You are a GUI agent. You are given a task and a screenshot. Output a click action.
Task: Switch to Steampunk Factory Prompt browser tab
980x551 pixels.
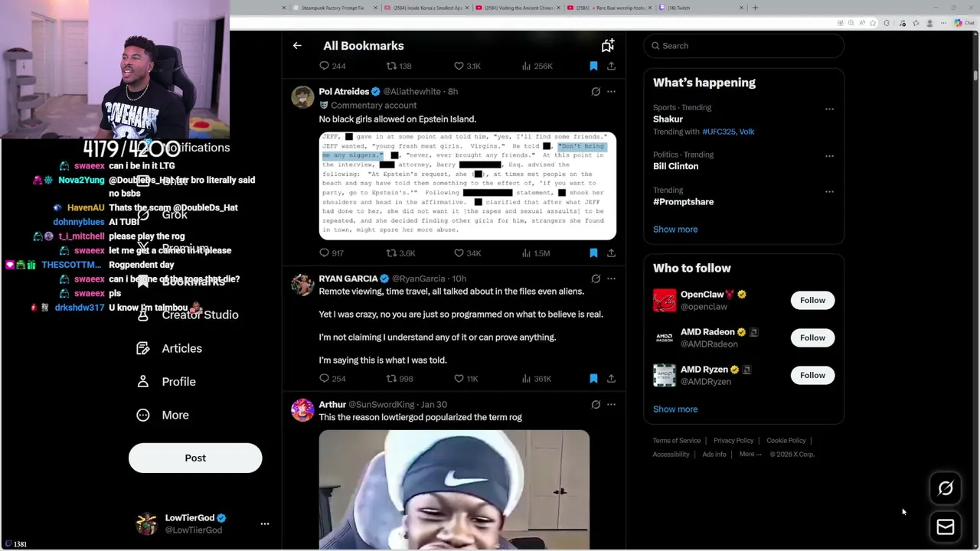pyautogui.click(x=333, y=8)
